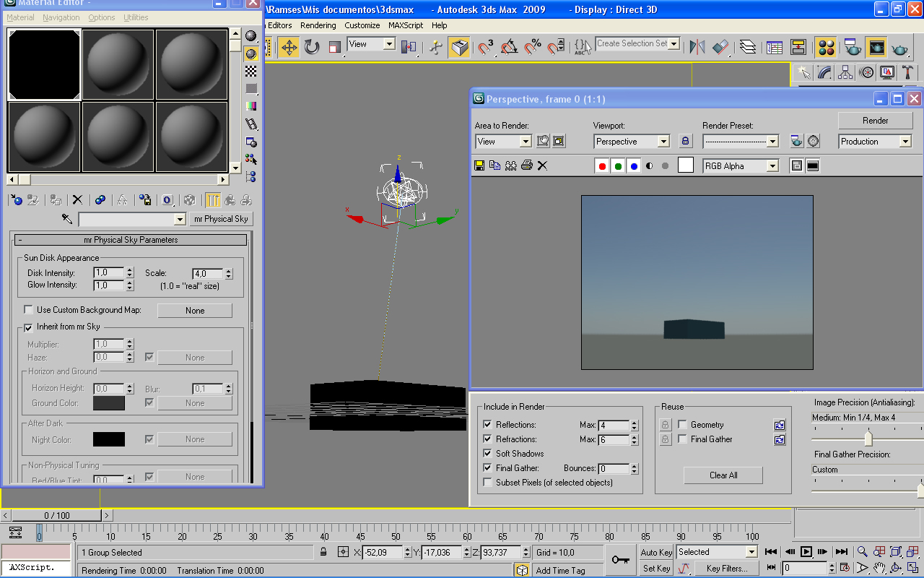Viewport: 924px width, 578px height.
Task: Click Ground Color swatch
Action: (x=109, y=403)
